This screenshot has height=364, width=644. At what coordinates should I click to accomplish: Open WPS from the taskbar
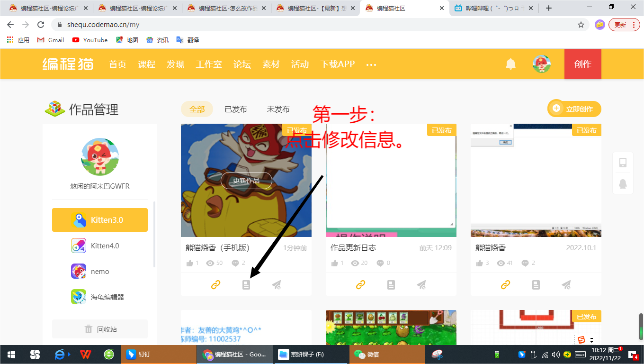86,355
